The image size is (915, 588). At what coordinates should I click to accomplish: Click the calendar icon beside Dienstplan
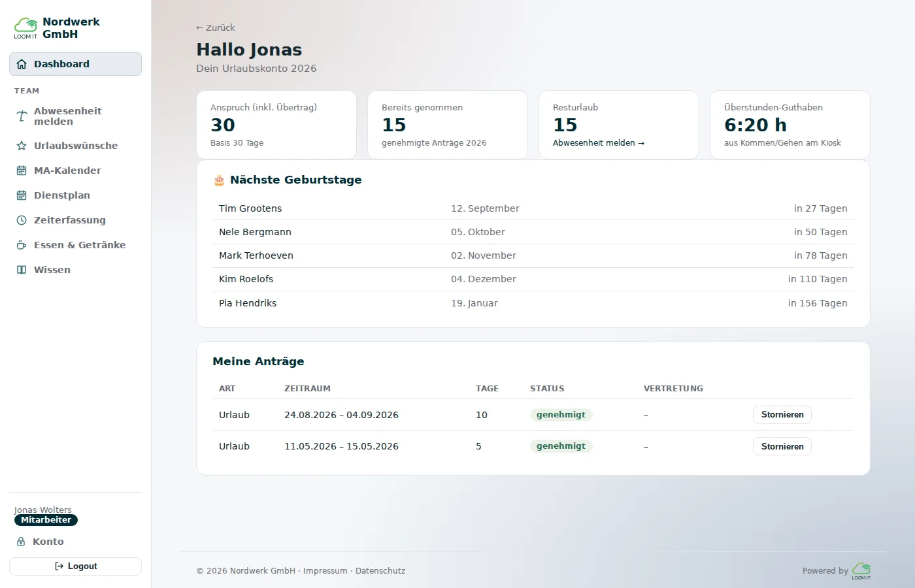22,195
